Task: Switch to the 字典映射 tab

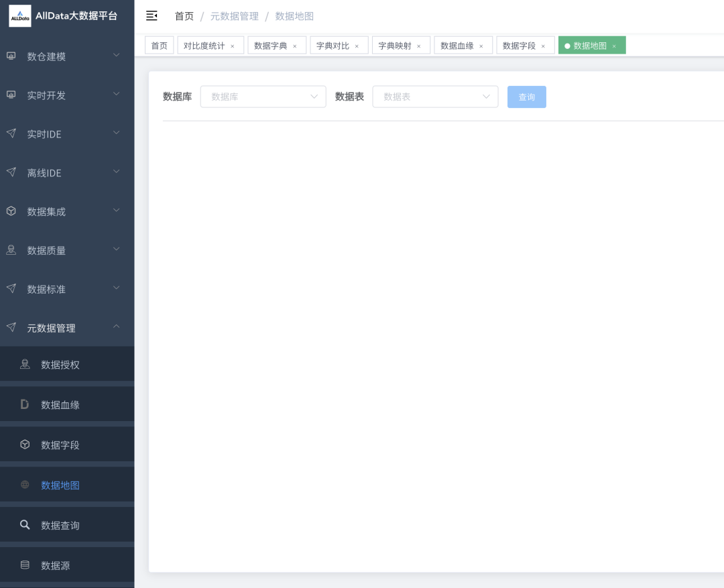Action: pyautogui.click(x=395, y=46)
